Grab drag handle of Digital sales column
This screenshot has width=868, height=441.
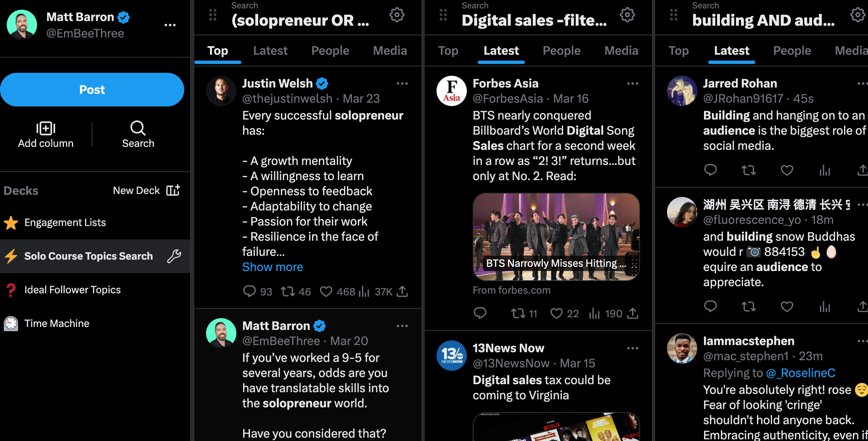point(443,15)
